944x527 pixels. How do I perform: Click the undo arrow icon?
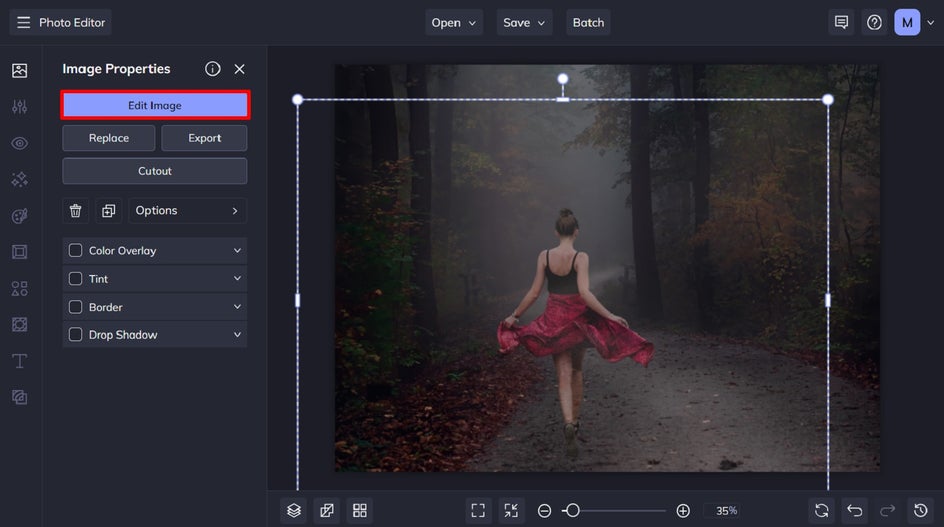coord(854,510)
